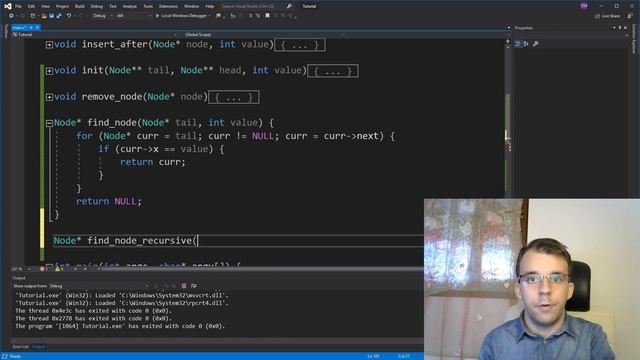Open the Project menu
The image size is (640, 360).
point(62,7)
